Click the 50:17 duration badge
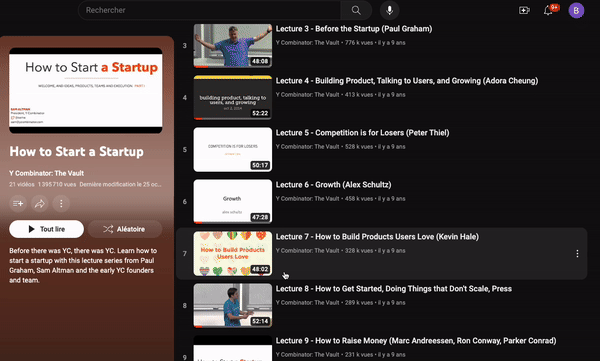600x361 pixels. pos(260,165)
